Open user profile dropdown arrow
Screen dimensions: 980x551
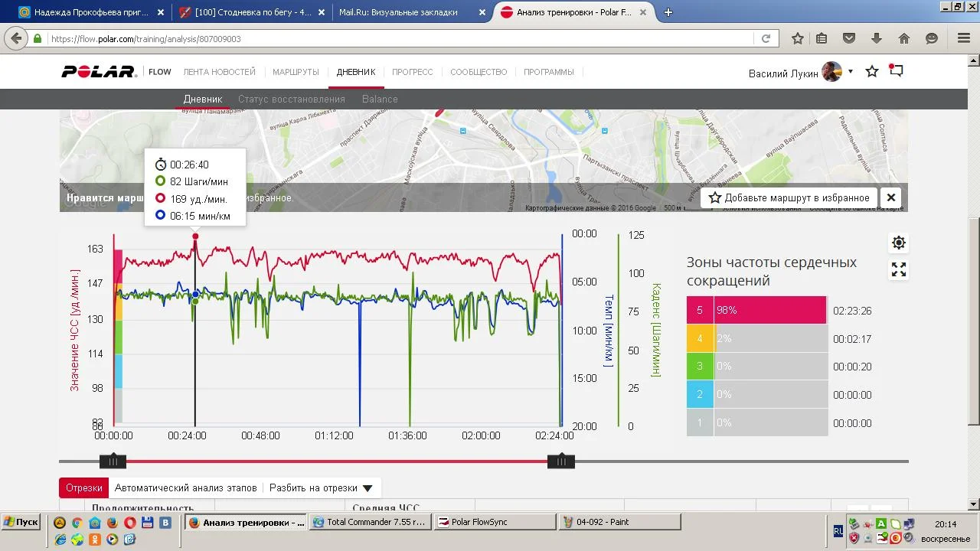click(x=850, y=72)
